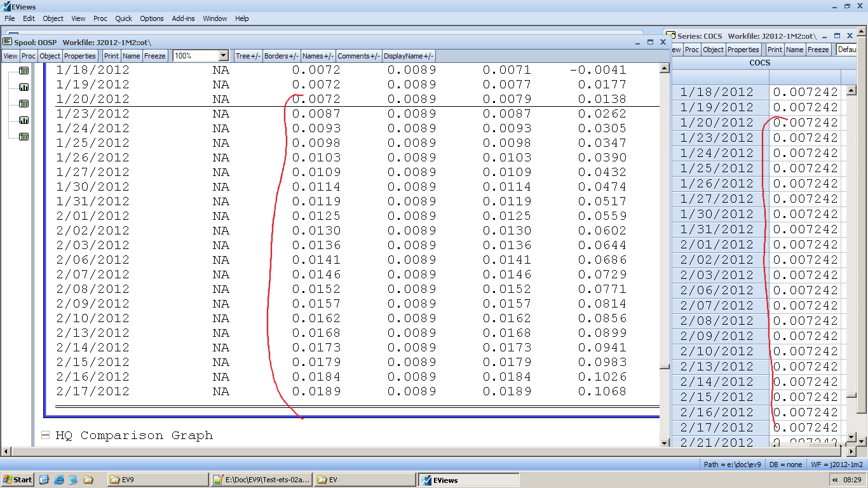The height and width of the screenshot is (488, 868).
Task: Expand hidden tray icons with the arrow
Action: tap(837, 480)
